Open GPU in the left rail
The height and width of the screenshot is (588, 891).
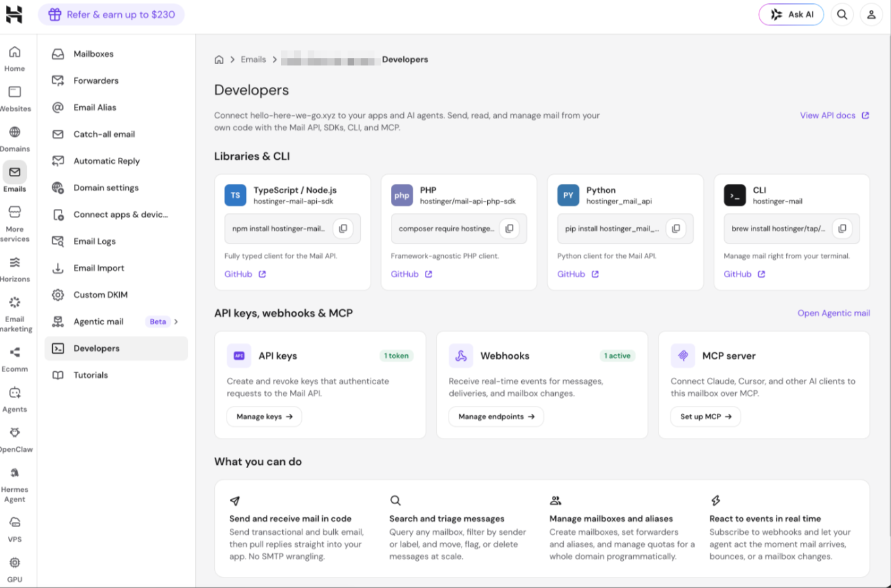tap(14, 570)
